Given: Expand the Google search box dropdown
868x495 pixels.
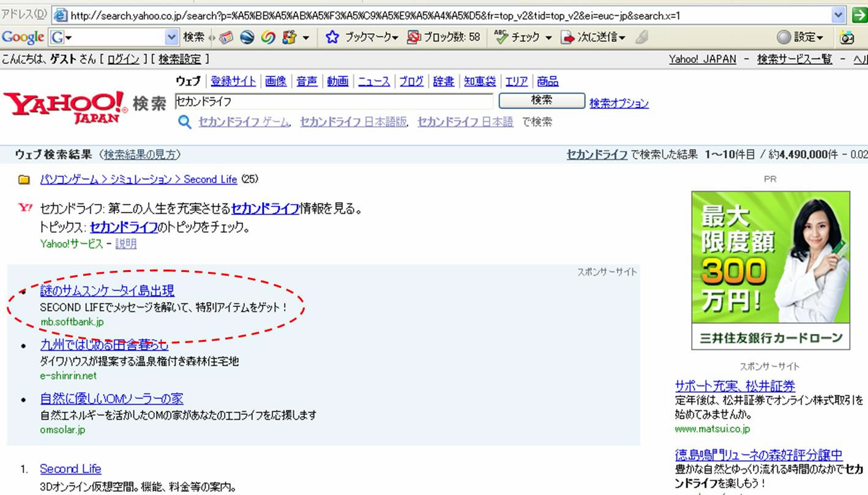Looking at the screenshot, I should [172, 37].
